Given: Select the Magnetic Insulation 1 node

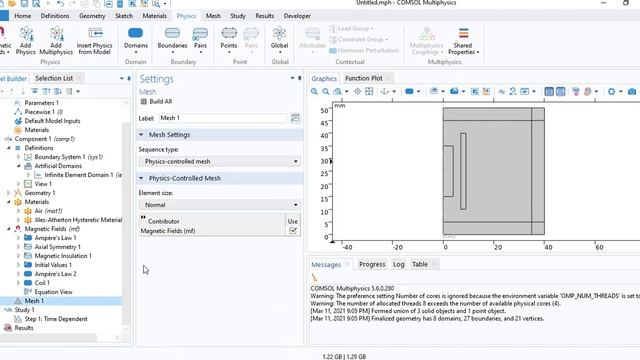Looking at the screenshot, I should coord(63,256).
